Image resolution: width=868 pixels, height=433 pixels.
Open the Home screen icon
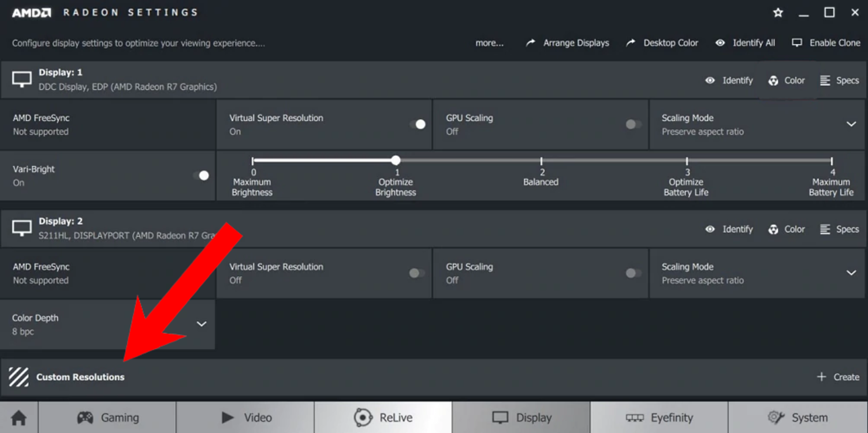point(18,417)
